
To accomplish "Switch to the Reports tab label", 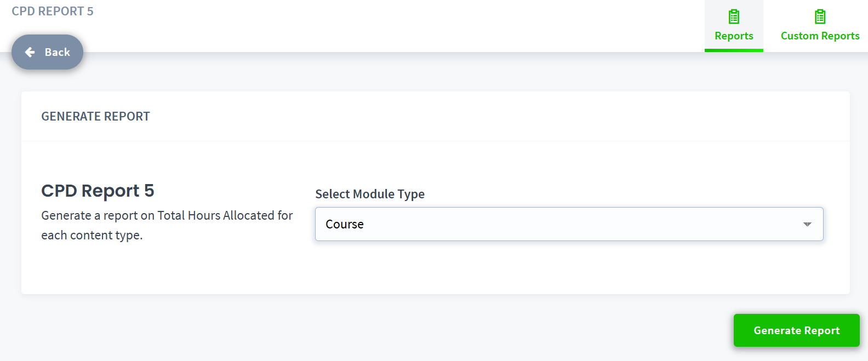I will 734,36.
